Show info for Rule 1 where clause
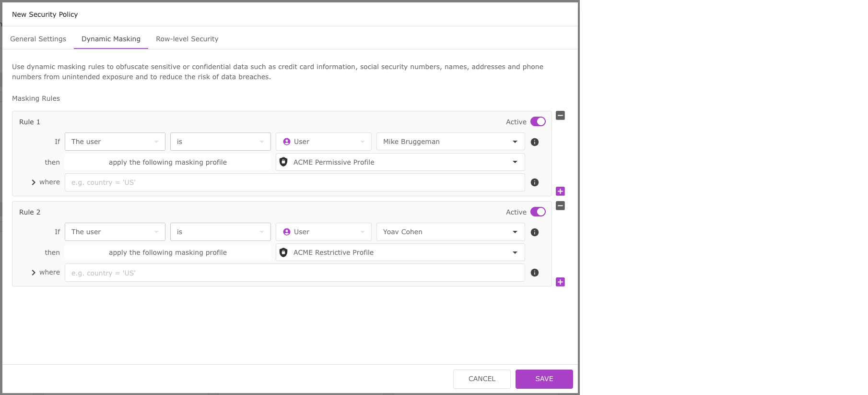Viewport: 868px width, 395px height. point(535,182)
